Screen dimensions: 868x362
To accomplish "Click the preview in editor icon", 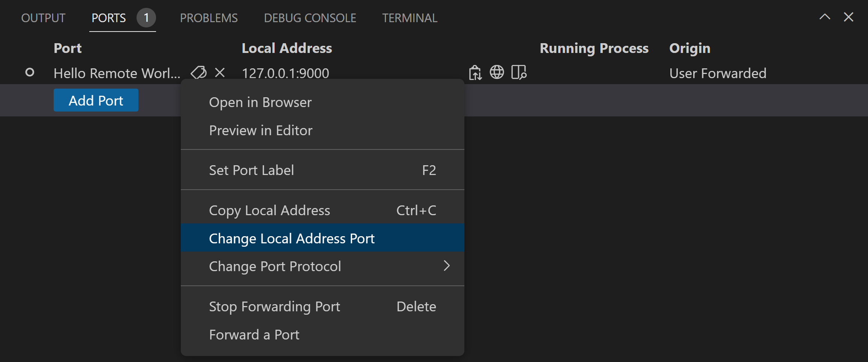I will click(x=519, y=72).
